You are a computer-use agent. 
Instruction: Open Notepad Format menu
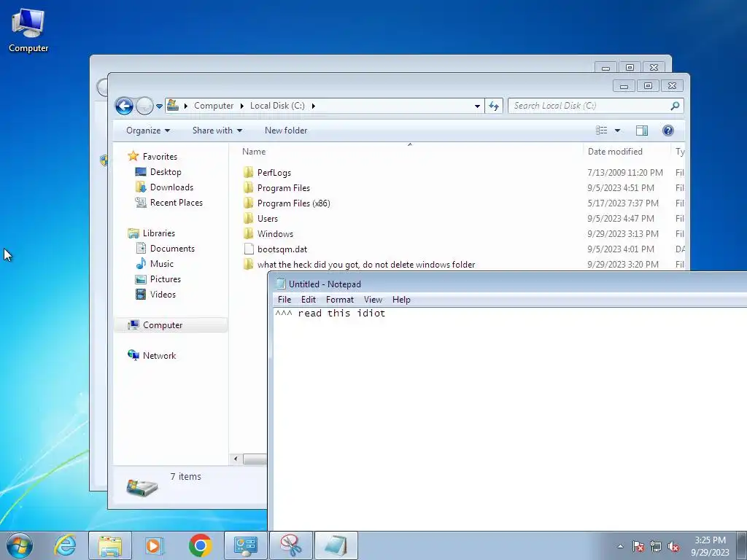point(340,300)
